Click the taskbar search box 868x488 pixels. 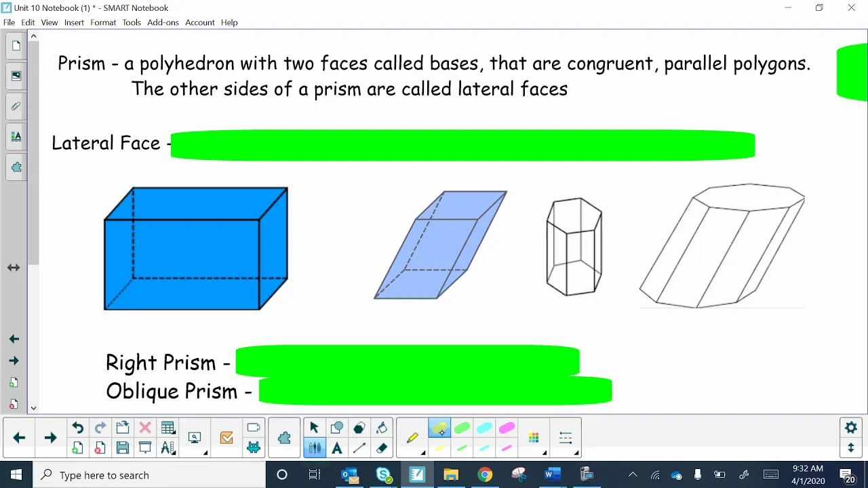point(149,474)
